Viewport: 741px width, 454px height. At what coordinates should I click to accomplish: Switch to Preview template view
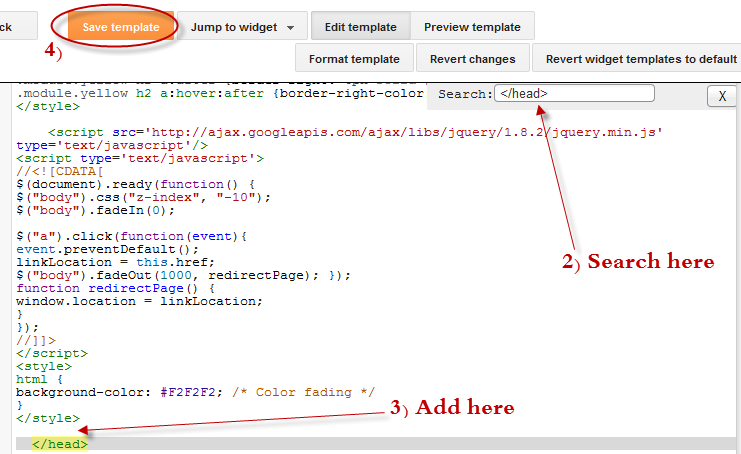472,27
